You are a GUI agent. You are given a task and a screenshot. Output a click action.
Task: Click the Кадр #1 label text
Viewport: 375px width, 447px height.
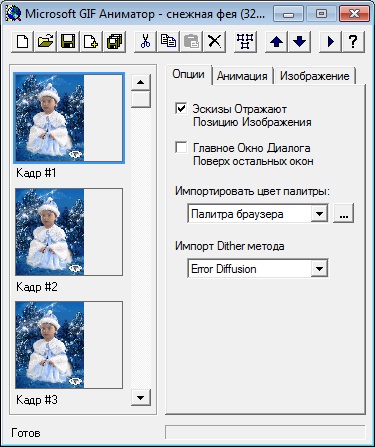(36, 173)
